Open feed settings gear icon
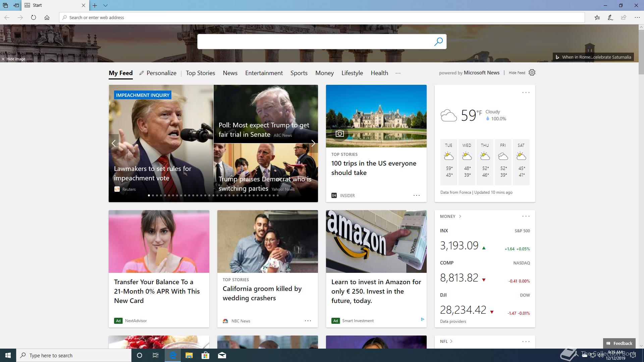This screenshot has width=644, height=362. point(532,73)
